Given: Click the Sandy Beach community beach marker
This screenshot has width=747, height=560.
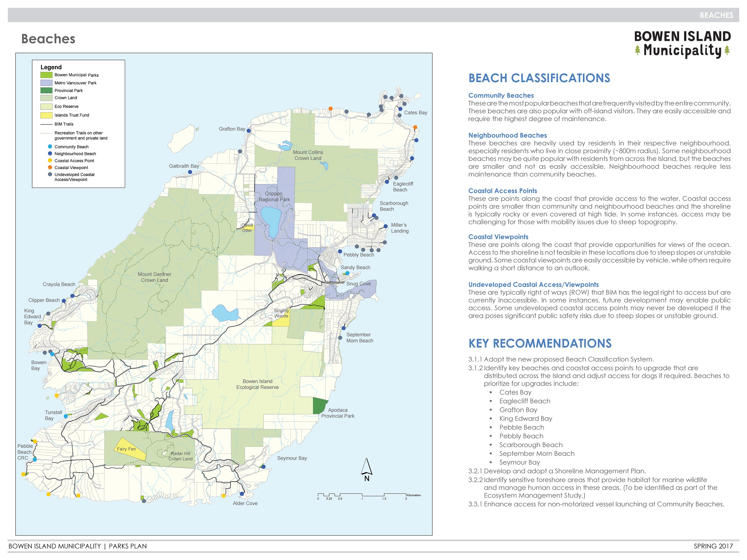Looking at the screenshot, I should (347, 273).
